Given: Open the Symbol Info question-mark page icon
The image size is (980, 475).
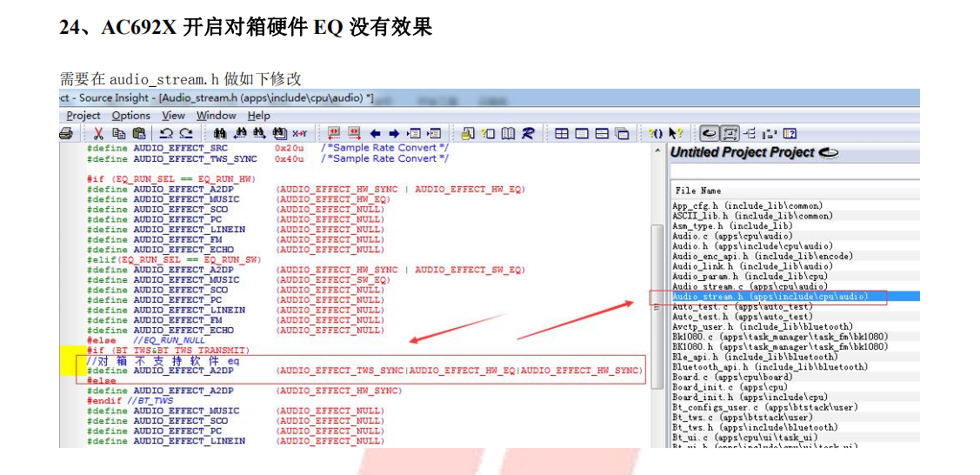Looking at the screenshot, I should point(488,133).
